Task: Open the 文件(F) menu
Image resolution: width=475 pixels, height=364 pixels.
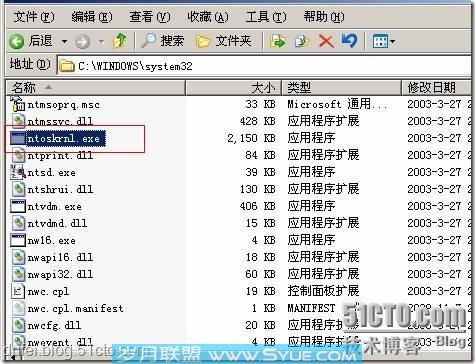Action: pos(34,17)
